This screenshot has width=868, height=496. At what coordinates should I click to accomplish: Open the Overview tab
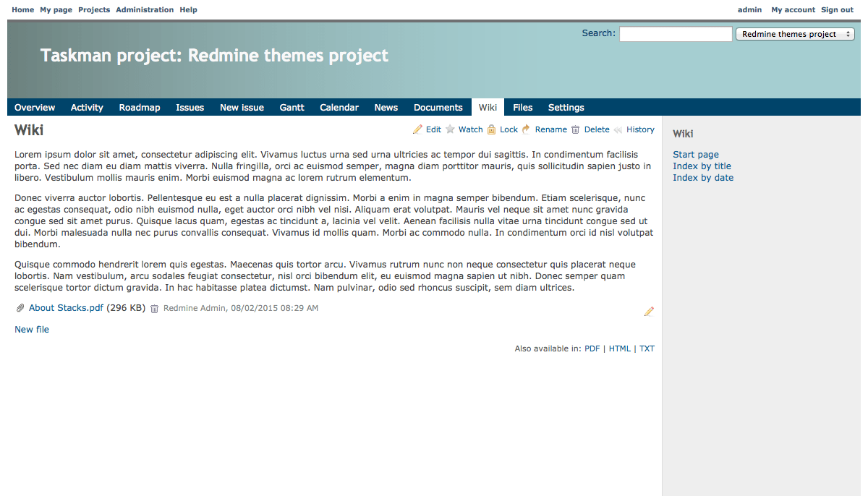coord(35,107)
